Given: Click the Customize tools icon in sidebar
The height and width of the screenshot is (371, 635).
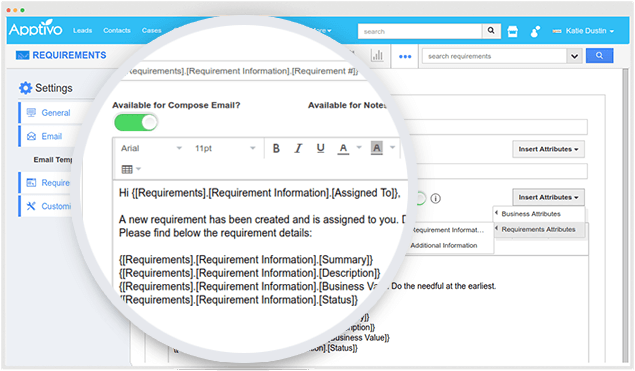Looking at the screenshot, I should coord(31,206).
